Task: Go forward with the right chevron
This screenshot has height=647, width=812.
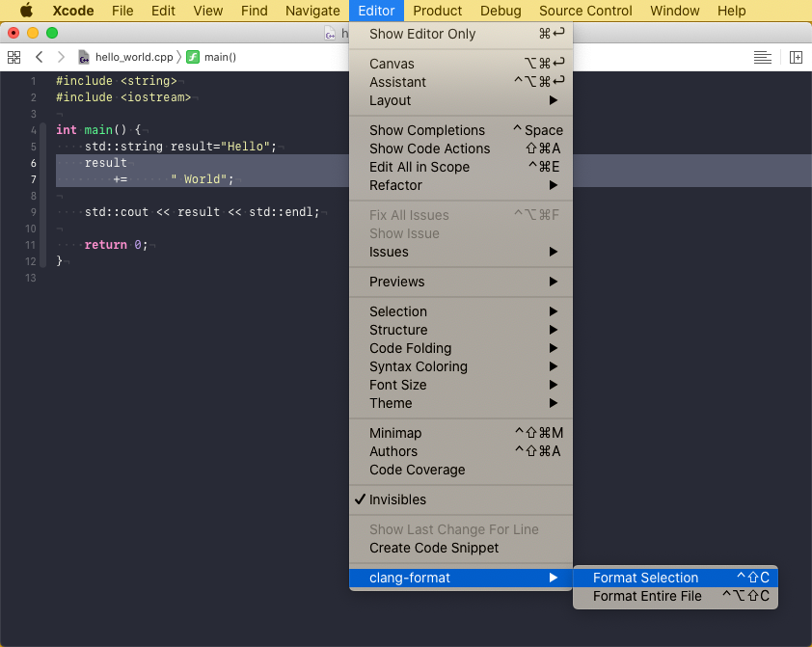Action: pos(61,57)
